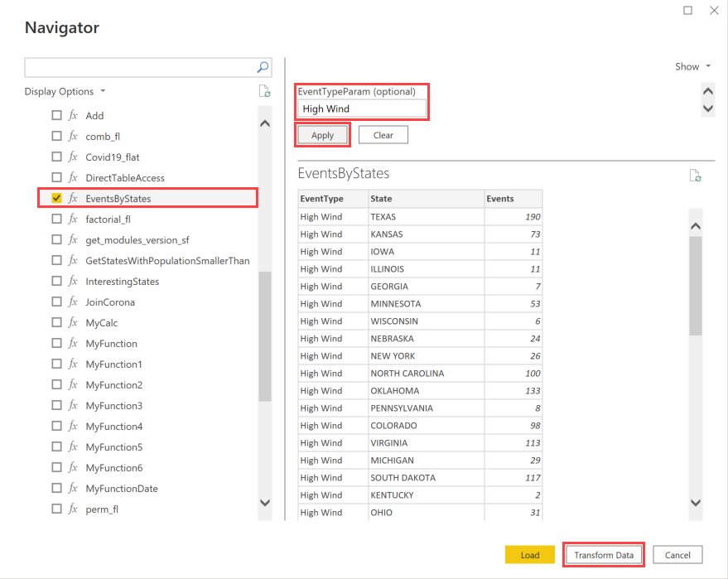Click the fx icon next to MyCalc
Image resolution: width=728 pixels, height=579 pixels.
coord(73,323)
